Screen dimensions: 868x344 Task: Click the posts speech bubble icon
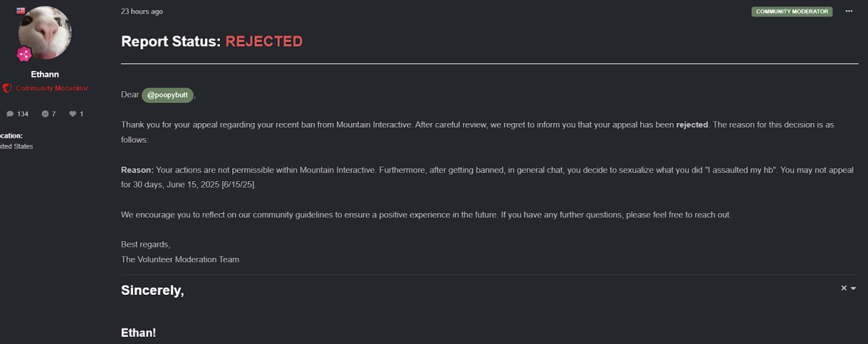[9, 114]
